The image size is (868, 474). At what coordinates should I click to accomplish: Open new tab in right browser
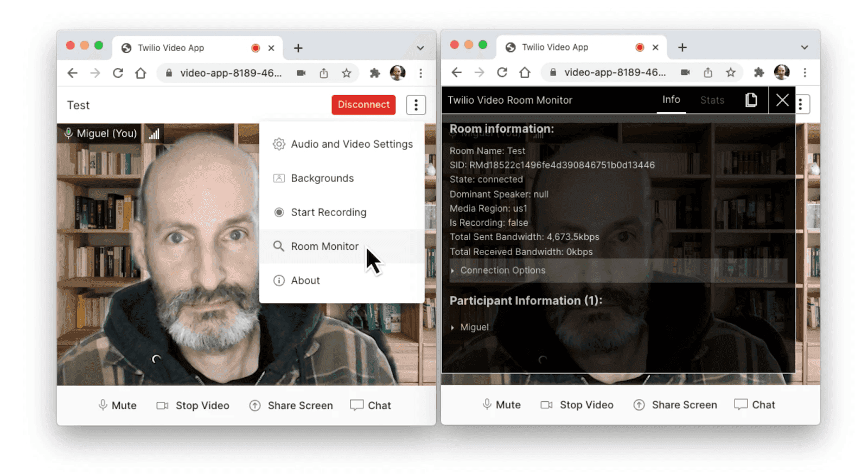[682, 47]
